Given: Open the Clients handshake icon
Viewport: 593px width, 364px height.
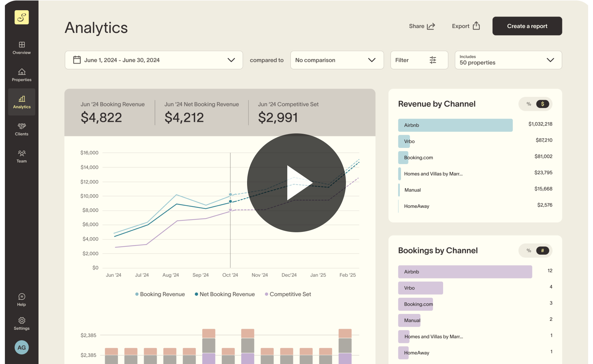Looking at the screenshot, I should tap(22, 126).
